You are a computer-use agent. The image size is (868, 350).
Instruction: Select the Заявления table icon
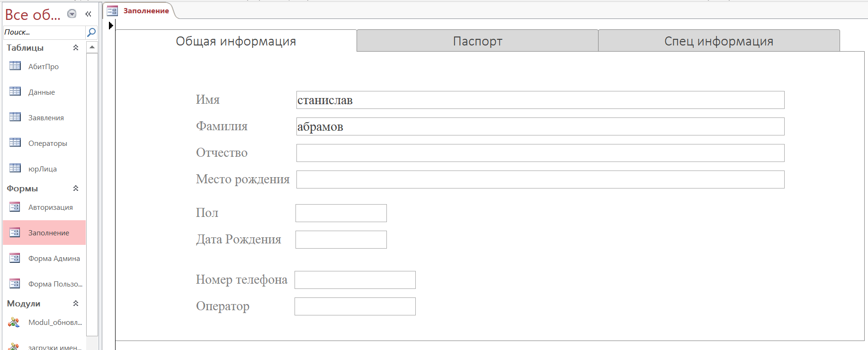click(x=15, y=117)
